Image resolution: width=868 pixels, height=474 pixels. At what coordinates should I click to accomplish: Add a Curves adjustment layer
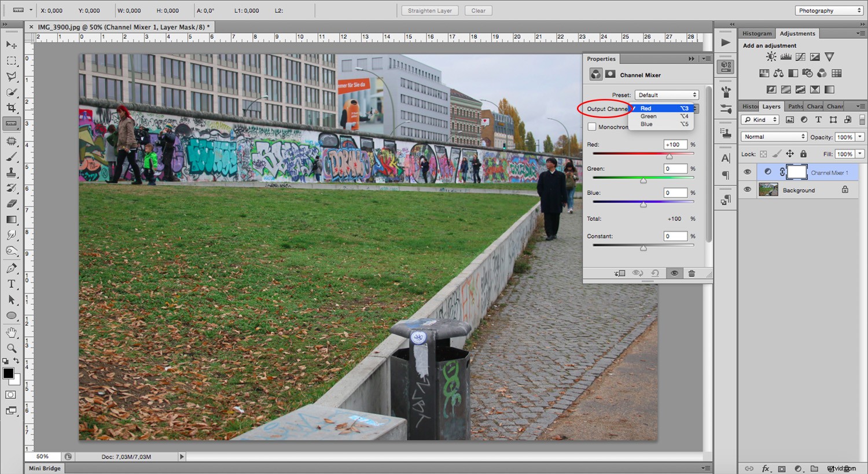click(800, 57)
